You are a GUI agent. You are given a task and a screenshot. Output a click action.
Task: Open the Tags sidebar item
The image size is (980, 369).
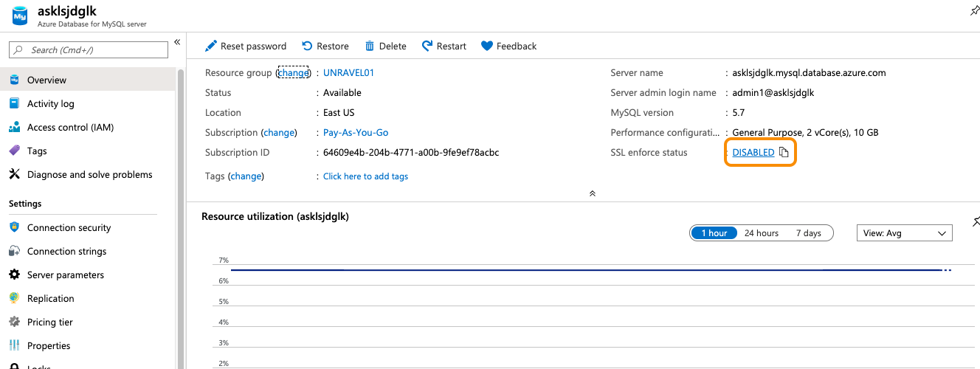[37, 151]
